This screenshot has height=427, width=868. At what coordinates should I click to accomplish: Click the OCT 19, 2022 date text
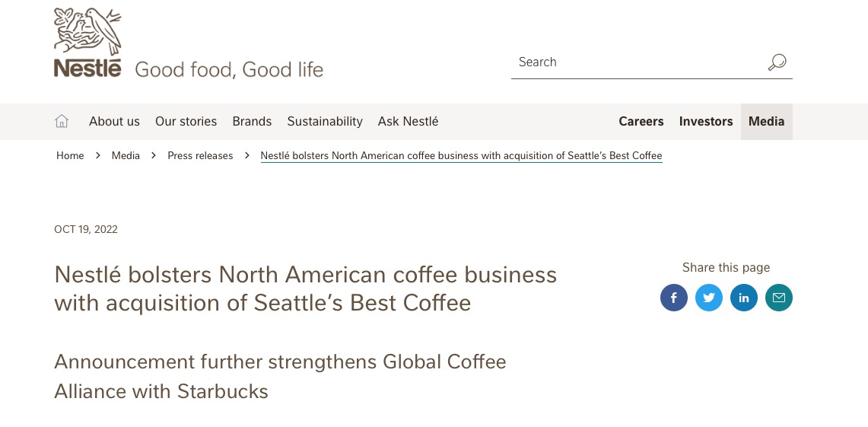point(86,229)
